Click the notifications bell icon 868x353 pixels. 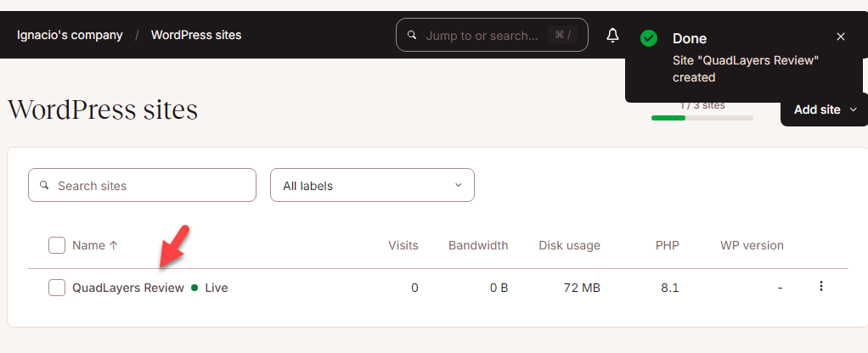pyautogui.click(x=612, y=36)
